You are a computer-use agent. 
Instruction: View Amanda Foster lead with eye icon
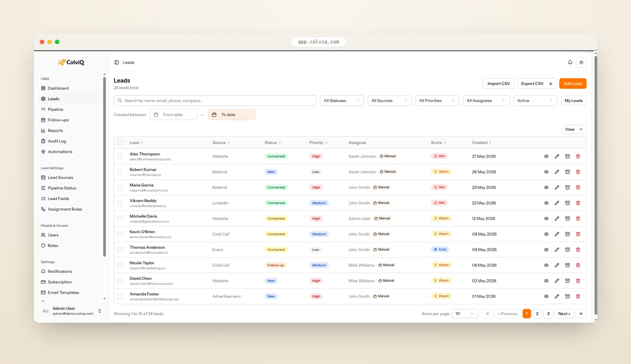(546, 296)
